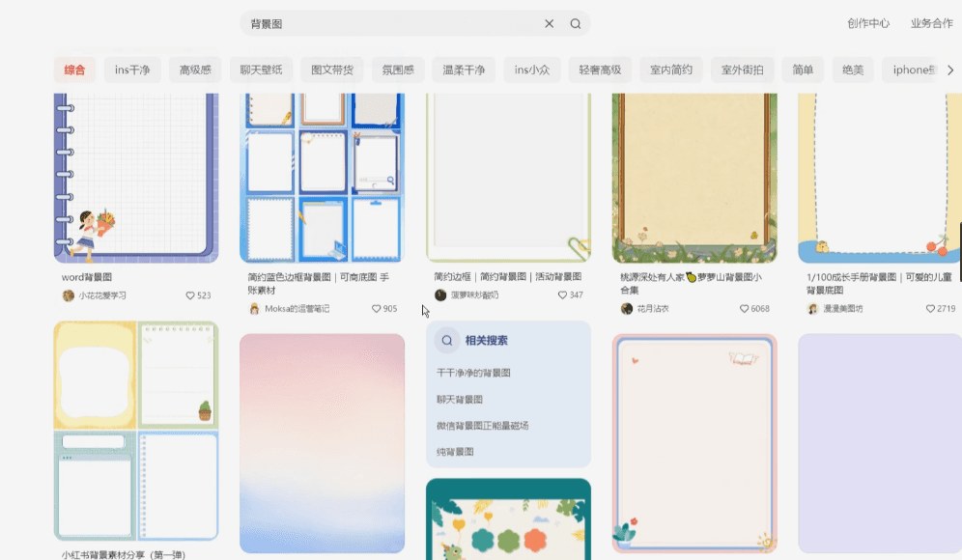The width and height of the screenshot is (962, 560).
Task: Open title 简约边框｜简约背景图｜活动背景图
Action: click(507, 277)
